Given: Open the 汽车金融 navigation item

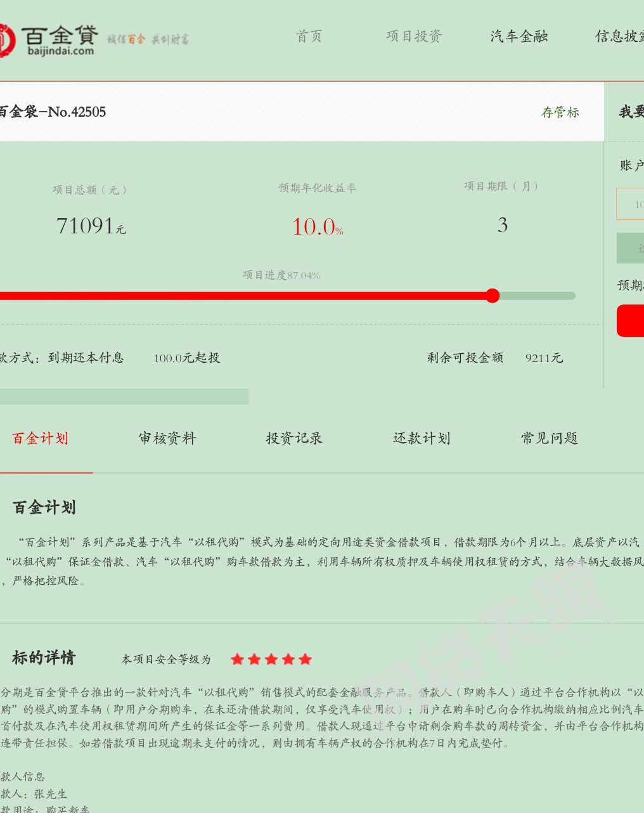Looking at the screenshot, I should [x=519, y=36].
